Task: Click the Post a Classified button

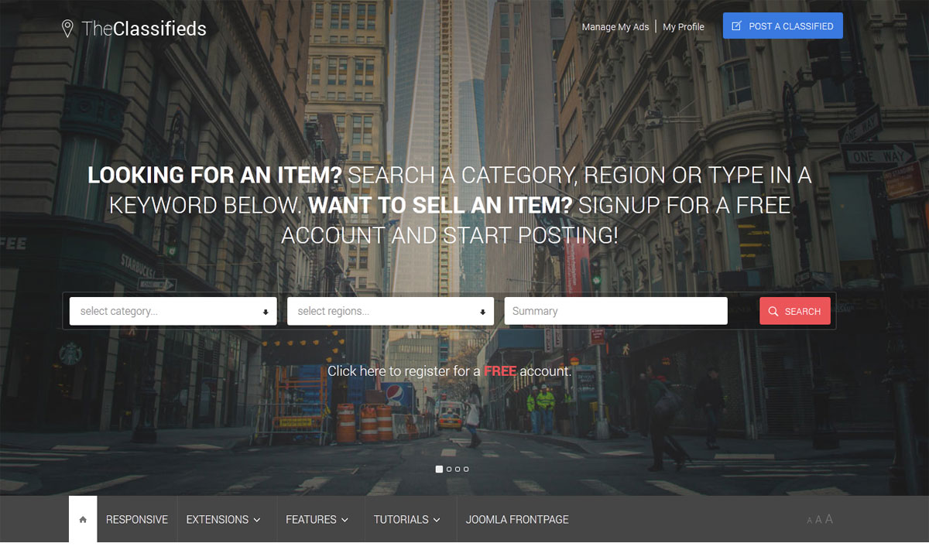Action: 783,26
